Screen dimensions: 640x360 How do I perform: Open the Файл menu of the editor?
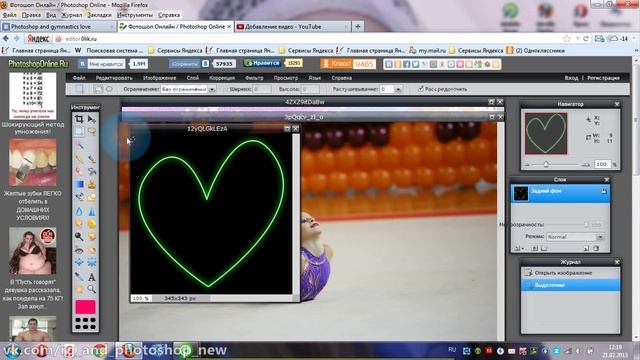[x=79, y=78]
